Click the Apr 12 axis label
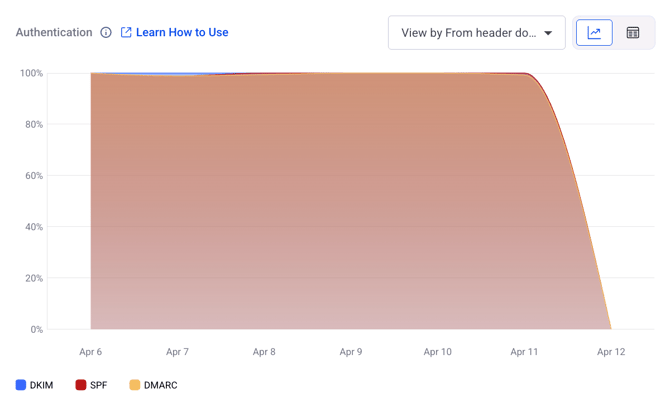670x408 pixels. click(x=611, y=352)
